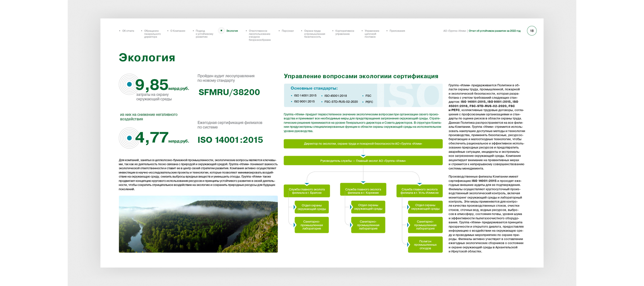The width and height of the screenshot is (644, 286).
Task: Select Корпоративное управление in navigation
Action: point(345,32)
